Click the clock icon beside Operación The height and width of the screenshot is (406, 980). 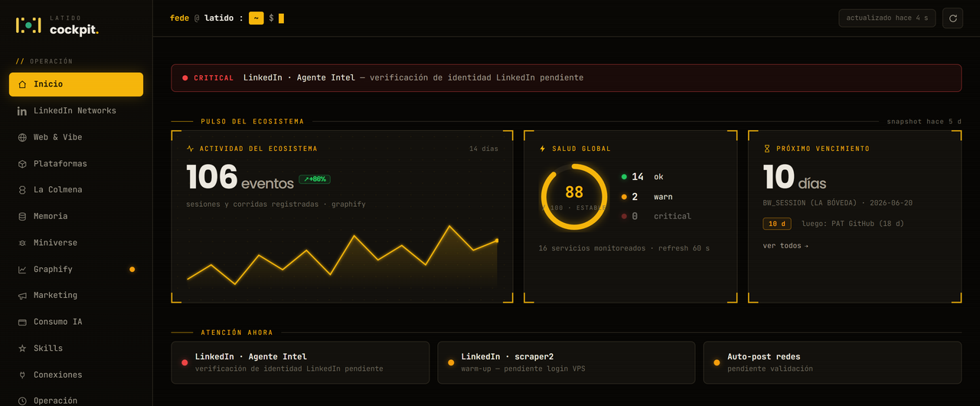22,401
